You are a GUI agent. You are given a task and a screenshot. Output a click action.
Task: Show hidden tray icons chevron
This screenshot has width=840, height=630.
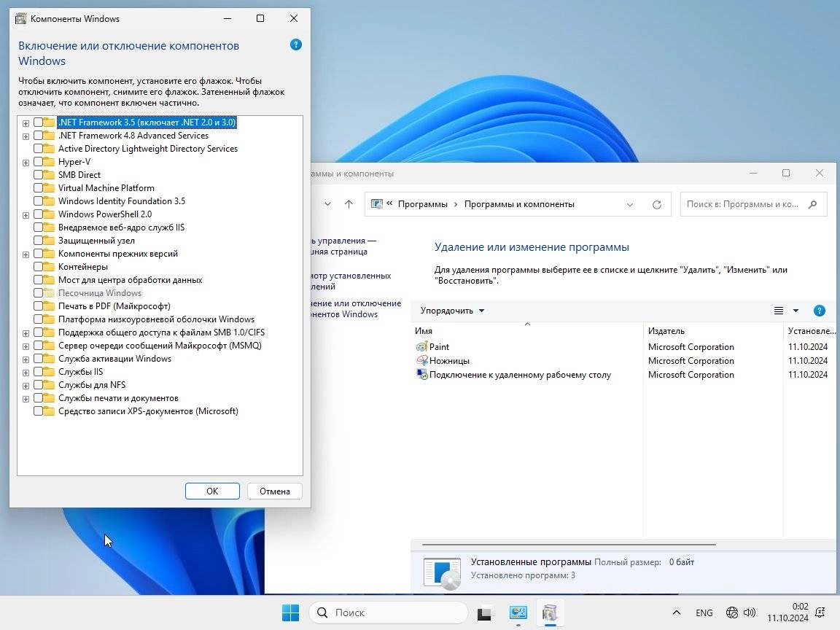pyautogui.click(x=676, y=612)
